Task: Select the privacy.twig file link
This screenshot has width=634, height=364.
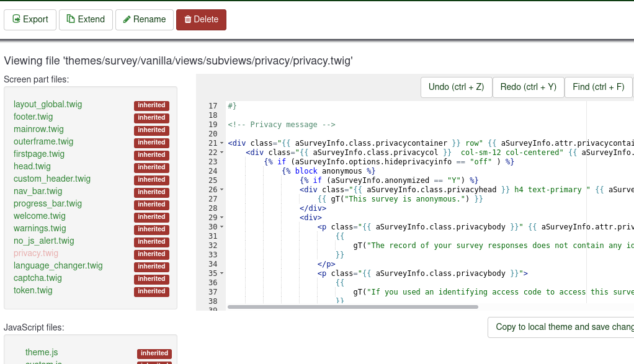Action: coord(35,253)
